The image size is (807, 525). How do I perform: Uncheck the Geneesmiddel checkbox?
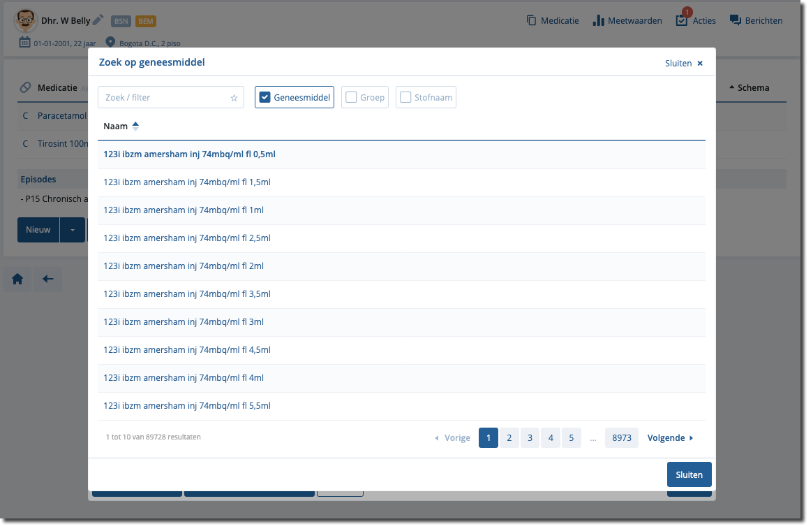pos(265,98)
